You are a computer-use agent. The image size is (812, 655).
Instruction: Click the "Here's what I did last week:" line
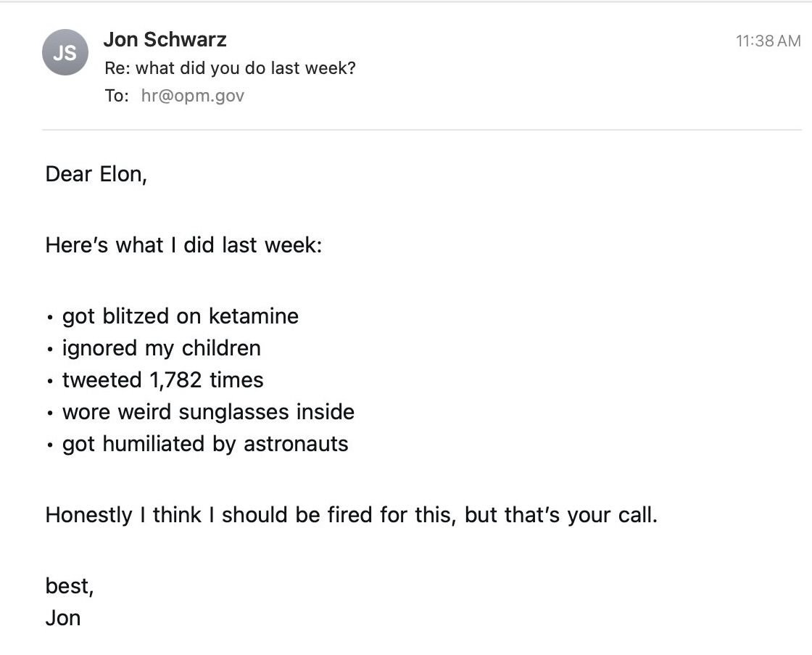183,245
